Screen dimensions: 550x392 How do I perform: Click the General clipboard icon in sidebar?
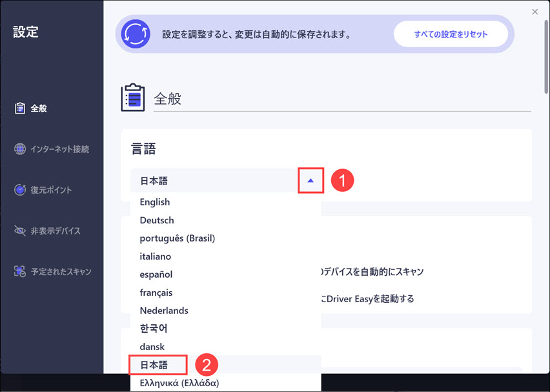click(20, 108)
